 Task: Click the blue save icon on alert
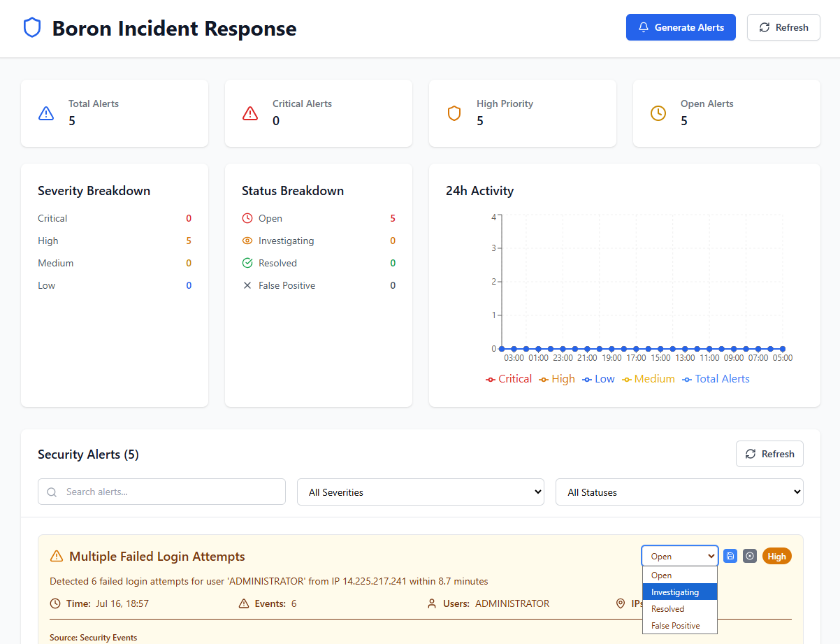[730, 556]
